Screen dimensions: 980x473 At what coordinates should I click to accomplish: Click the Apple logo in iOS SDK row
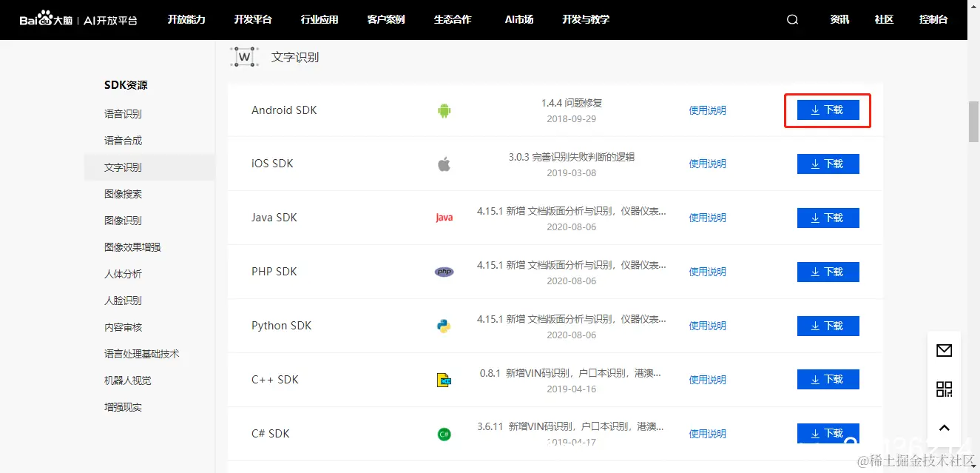coord(444,164)
